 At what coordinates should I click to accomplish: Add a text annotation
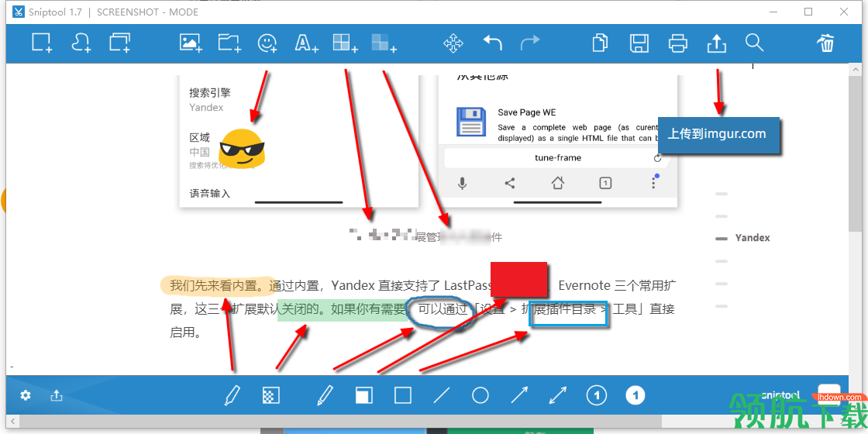pyautogui.click(x=306, y=43)
